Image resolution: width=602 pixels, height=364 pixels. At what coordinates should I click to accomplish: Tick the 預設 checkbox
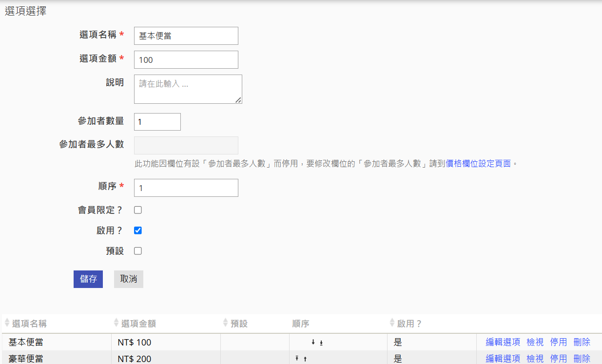[138, 251]
